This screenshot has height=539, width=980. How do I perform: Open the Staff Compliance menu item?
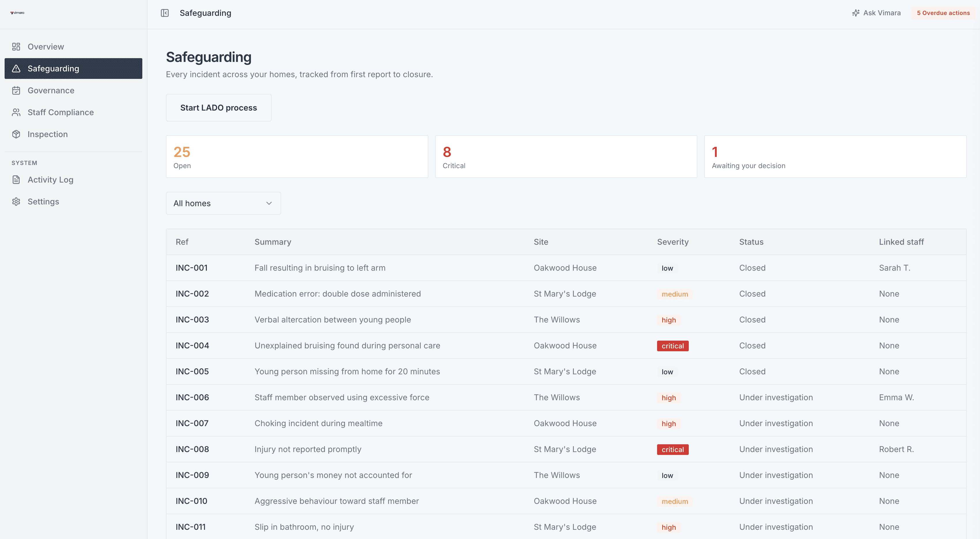pyautogui.click(x=60, y=112)
